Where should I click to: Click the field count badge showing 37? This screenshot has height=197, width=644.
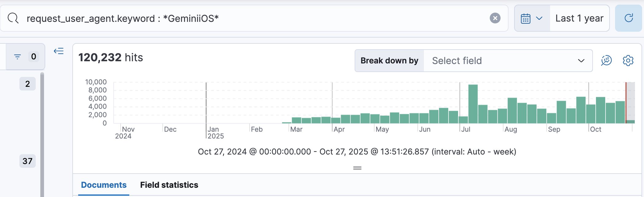[x=27, y=161]
